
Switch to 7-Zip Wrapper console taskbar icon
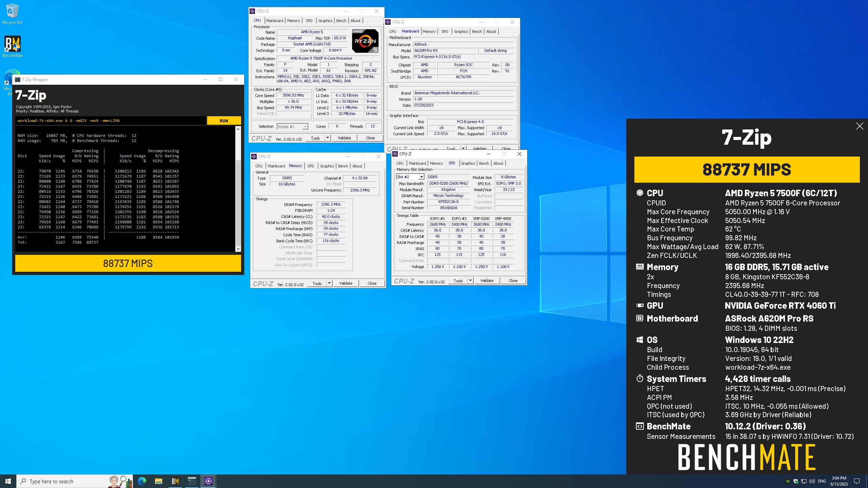(x=192, y=481)
